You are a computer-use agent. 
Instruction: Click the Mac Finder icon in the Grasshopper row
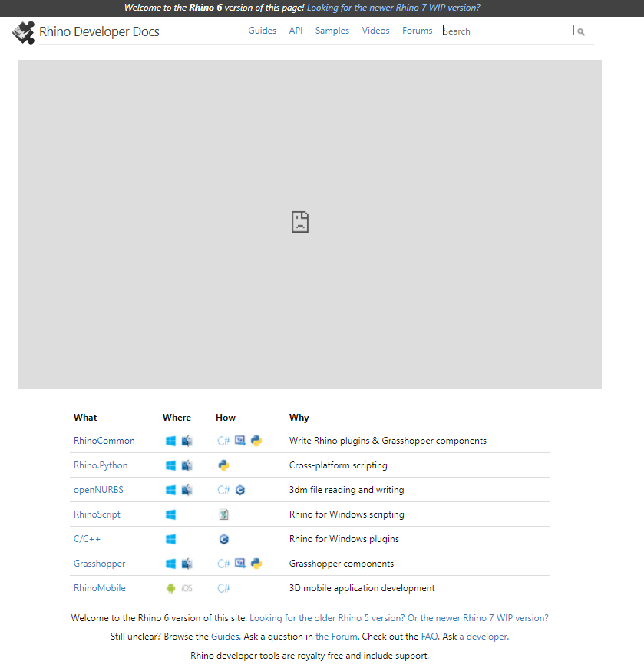pyautogui.click(x=187, y=564)
